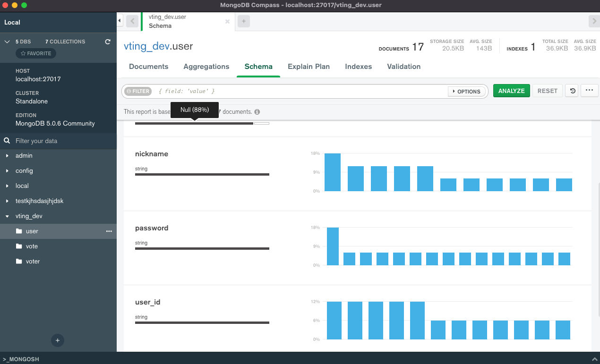This screenshot has width=600, height=364.
Task: Click the user_id string type bar
Action: (202, 323)
